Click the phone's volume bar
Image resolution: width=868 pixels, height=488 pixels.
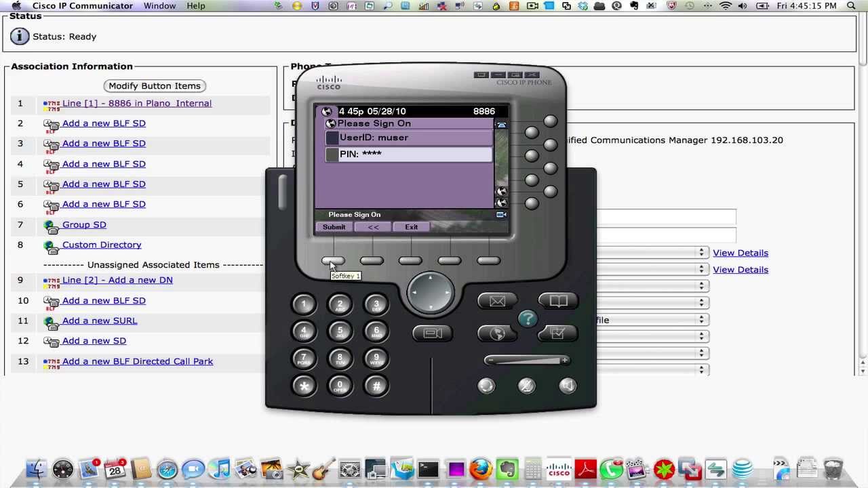click(527, 361)
